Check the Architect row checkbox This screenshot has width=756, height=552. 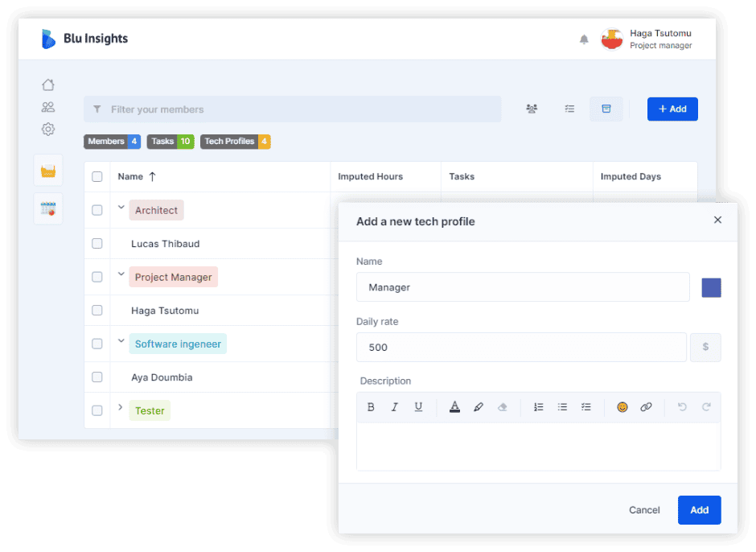97,210
